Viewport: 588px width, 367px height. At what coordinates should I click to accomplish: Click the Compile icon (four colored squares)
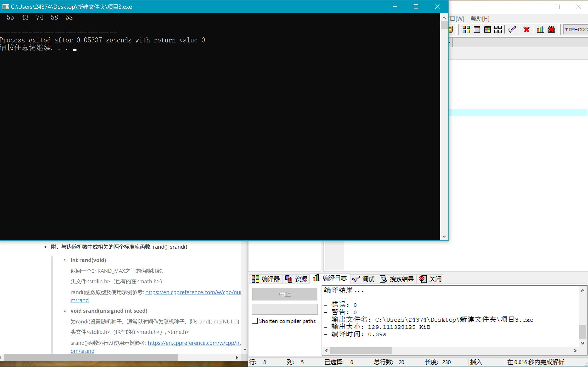[466, 29]
